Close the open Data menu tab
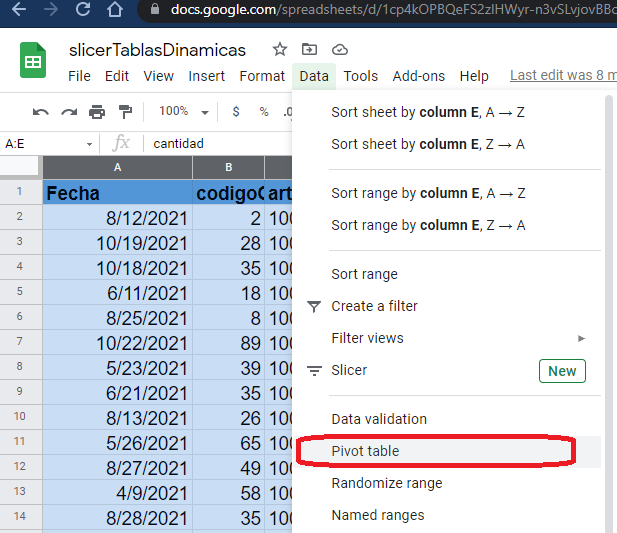617x533 pixels. tap(314, 76)
